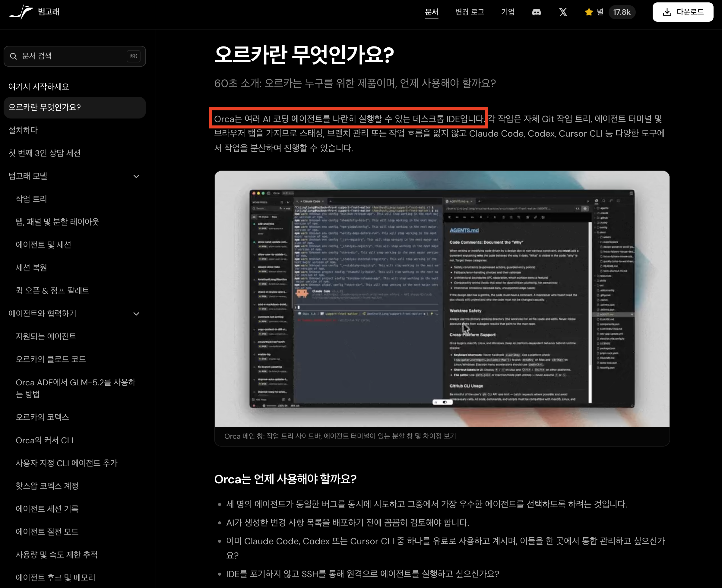Open the 에이전트 및 세션 page
Viewport: 722px width, 588px height.
[43, 245]
